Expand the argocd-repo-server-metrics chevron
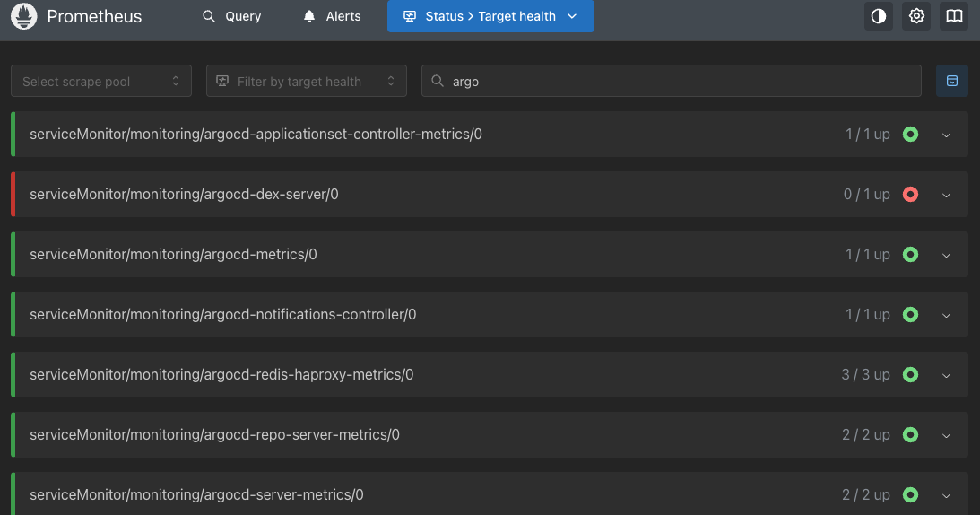Screen dimensions: 980x515 pyautogui.click(x=946, y=435)
